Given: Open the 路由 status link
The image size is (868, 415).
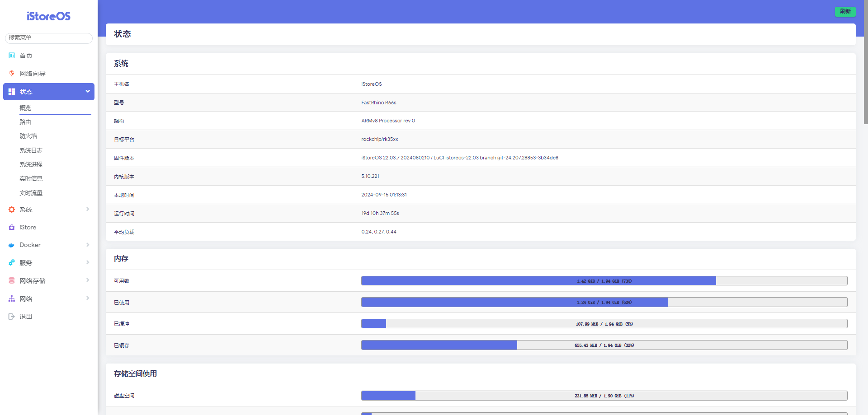Looking at the screenshot, I should [x=25, y=122].
